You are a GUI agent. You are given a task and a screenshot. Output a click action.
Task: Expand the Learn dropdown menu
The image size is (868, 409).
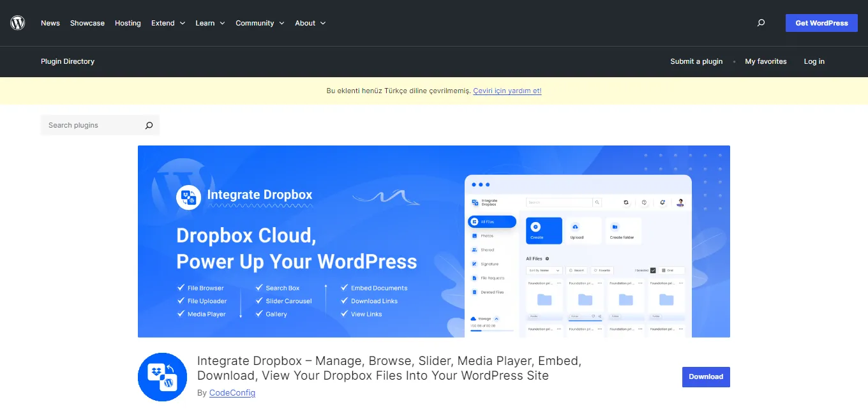pos(210,23)
